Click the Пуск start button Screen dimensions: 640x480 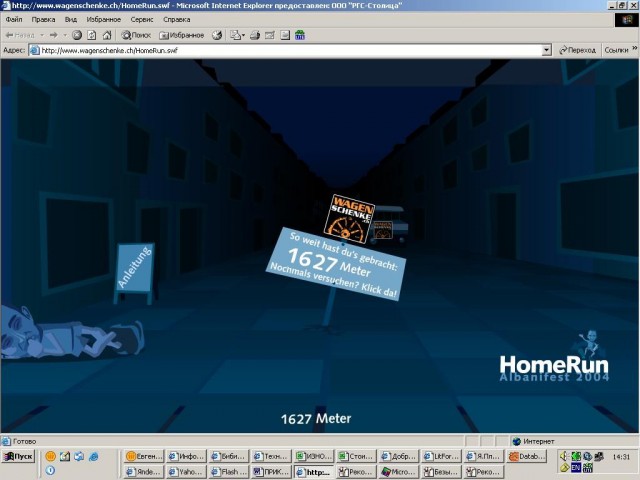tap(18, 456)
